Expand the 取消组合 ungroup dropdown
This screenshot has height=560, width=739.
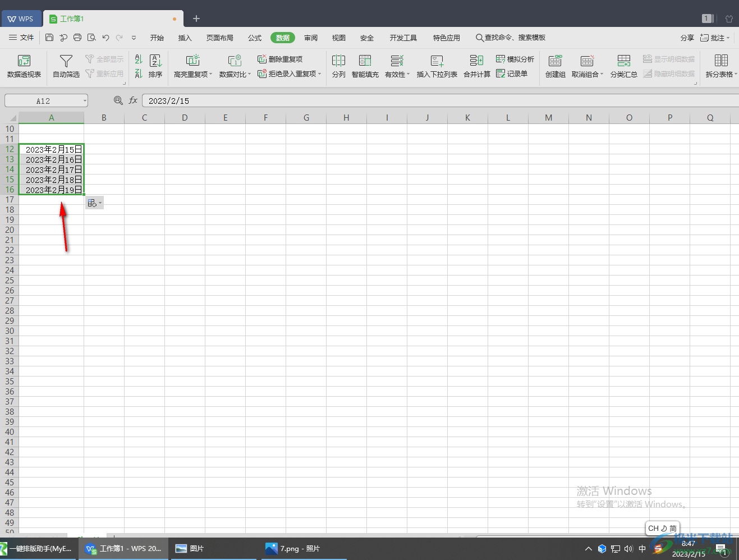click(602, 74)
